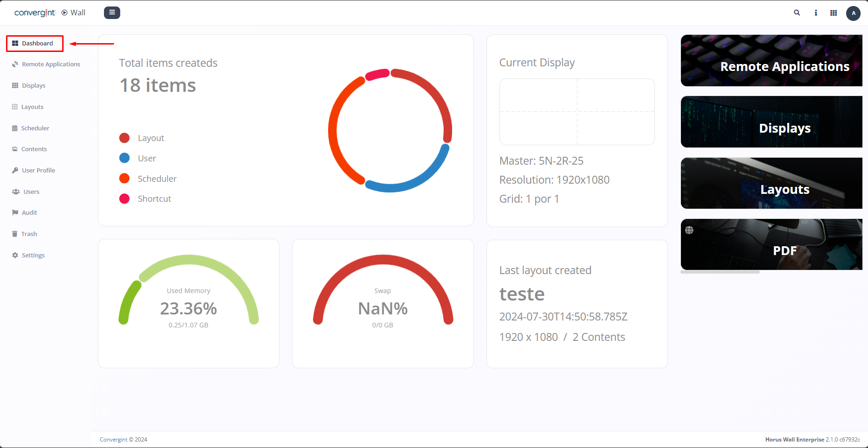The height and width of the screenshot is (448, 868).
Task: Go to Layouts in sidebar
Action: tap(32, 107)
